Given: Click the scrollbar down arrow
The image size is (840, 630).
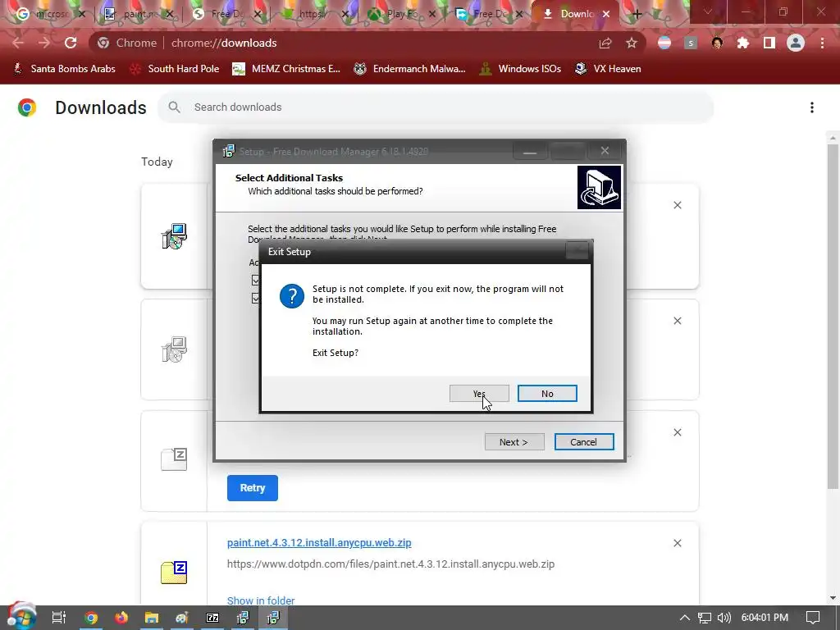Looking at the screenshot, I should tap(833, 598).
